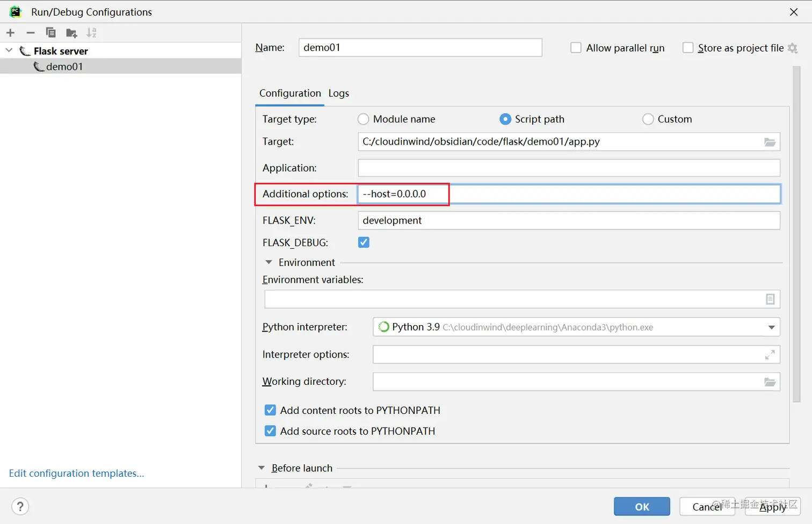The width and height of the screenshot is (812, 524).
Task: Toggle Add source roots to PYTHONPATH
Action: [270, 431]
